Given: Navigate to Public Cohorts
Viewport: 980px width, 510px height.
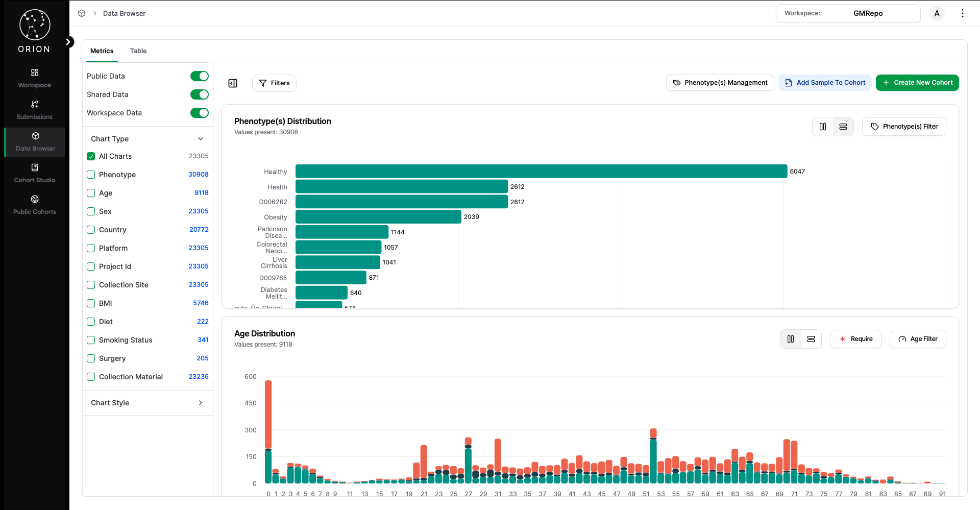Looking at the screenshot, I should coord(34,205).
